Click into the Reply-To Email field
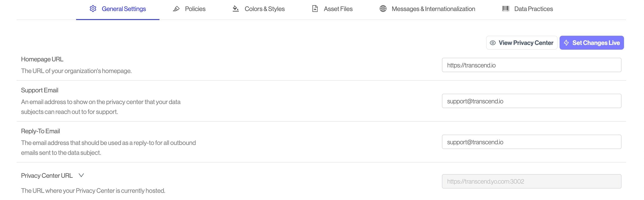This screenshot has width=644, height=200. 532,142
